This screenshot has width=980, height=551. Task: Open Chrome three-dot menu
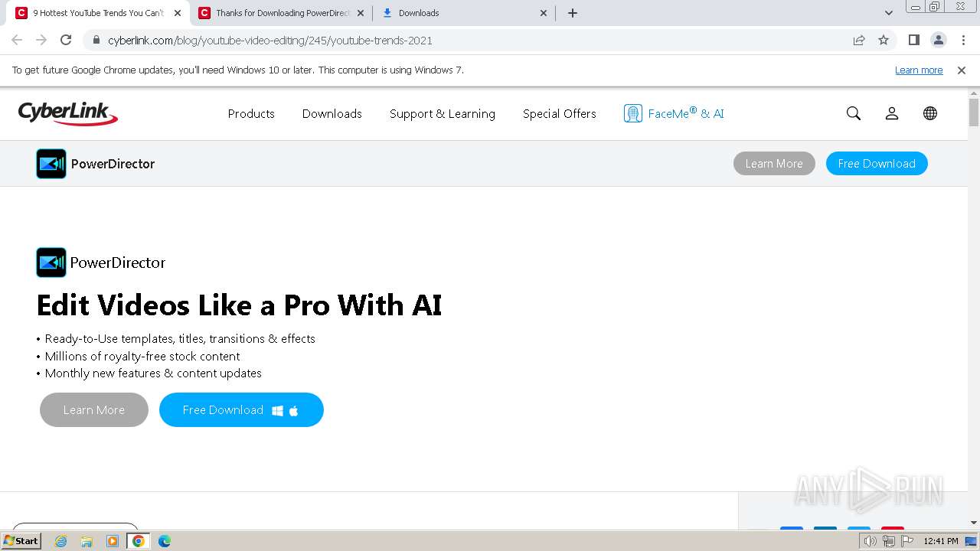[963, 40]
